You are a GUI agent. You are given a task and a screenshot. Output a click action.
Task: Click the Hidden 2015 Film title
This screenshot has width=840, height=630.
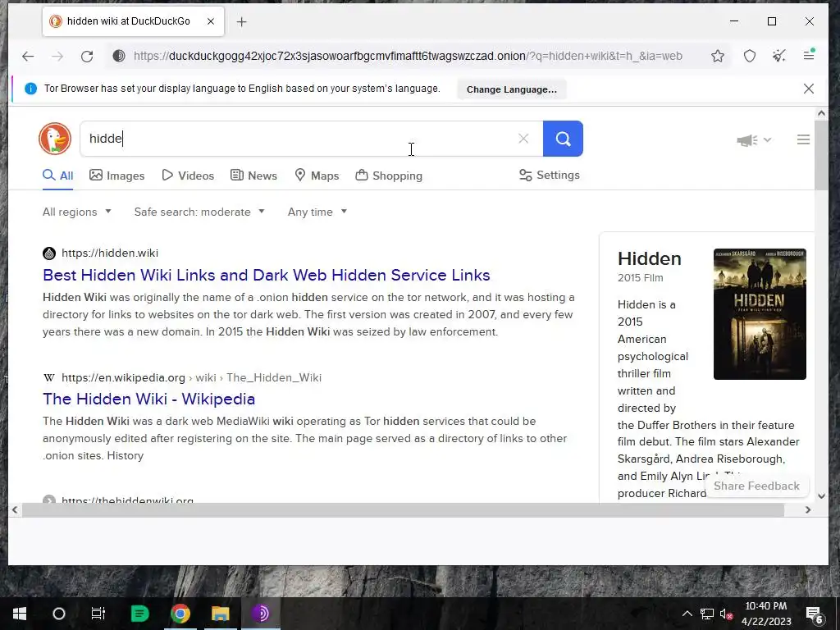coord(650,258)
